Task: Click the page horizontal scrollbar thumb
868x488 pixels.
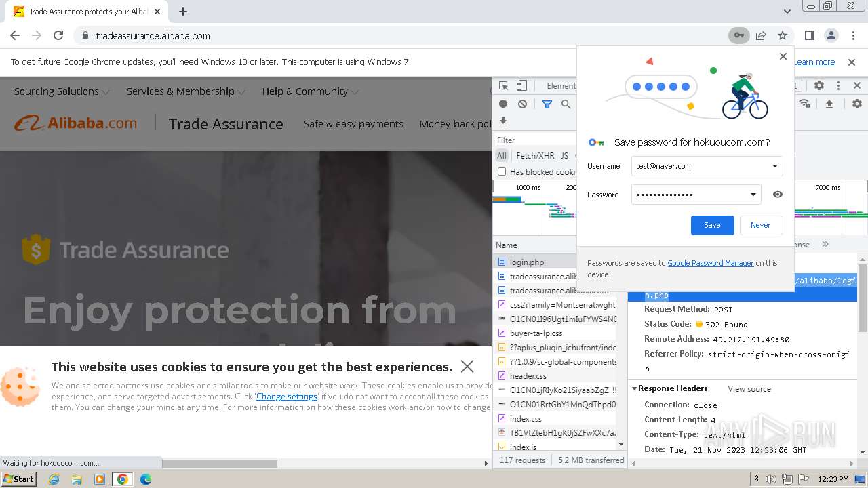Action: pos(219,464)
